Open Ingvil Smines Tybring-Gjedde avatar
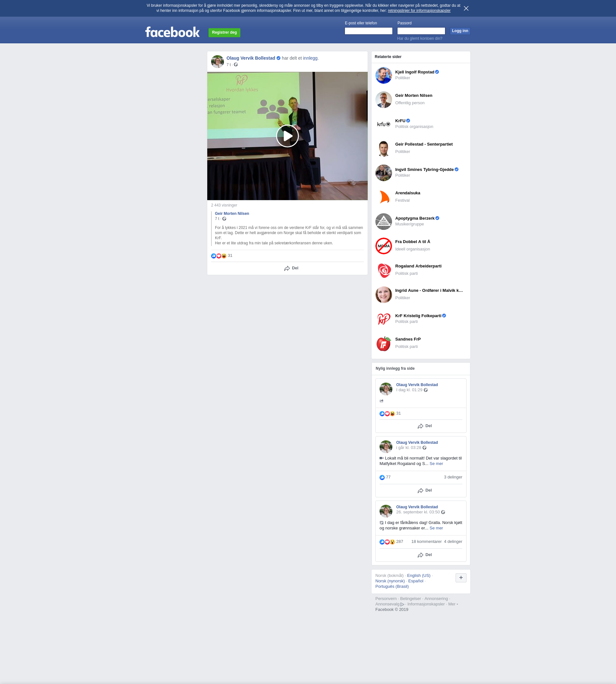The image size is (616, 684). [x=383, y=173]
